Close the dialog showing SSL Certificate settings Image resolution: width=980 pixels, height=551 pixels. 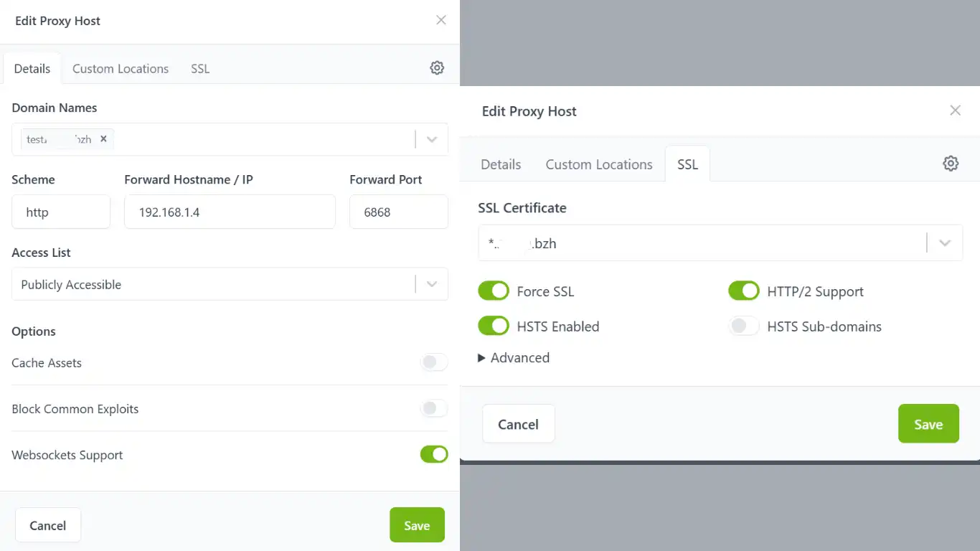(955, 110)
